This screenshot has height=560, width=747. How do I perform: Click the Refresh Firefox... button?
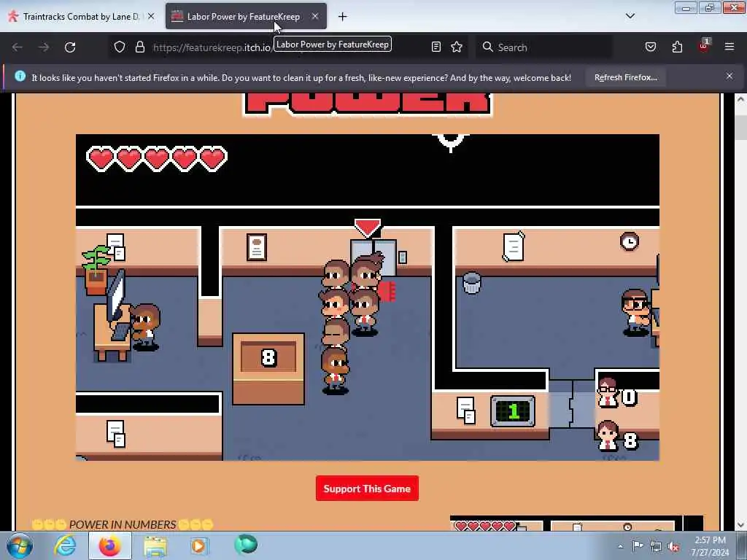coord(625,77)
